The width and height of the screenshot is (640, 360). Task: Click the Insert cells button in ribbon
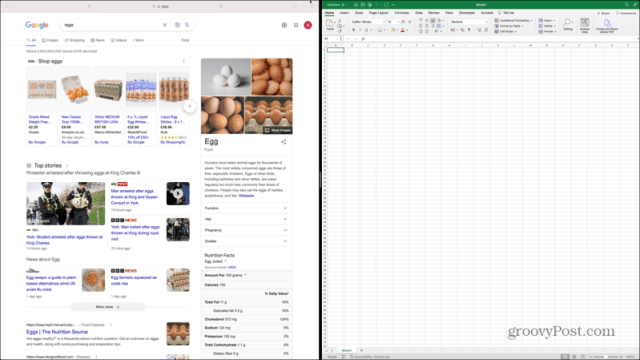[547, 20]
